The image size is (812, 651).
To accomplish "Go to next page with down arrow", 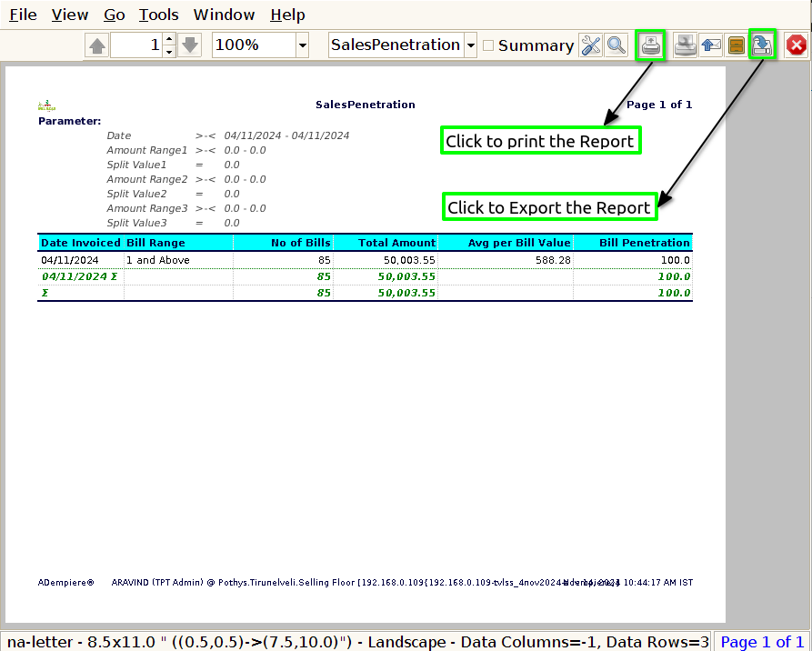I will click(190, 45).
